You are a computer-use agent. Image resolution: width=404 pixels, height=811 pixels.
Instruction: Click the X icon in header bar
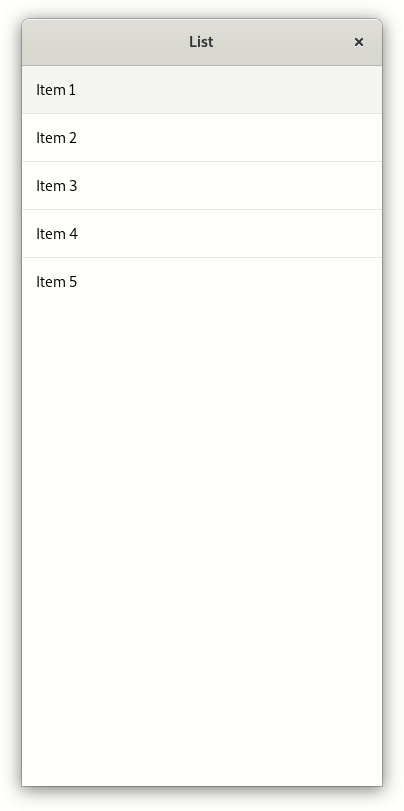[x=358, y=42]
